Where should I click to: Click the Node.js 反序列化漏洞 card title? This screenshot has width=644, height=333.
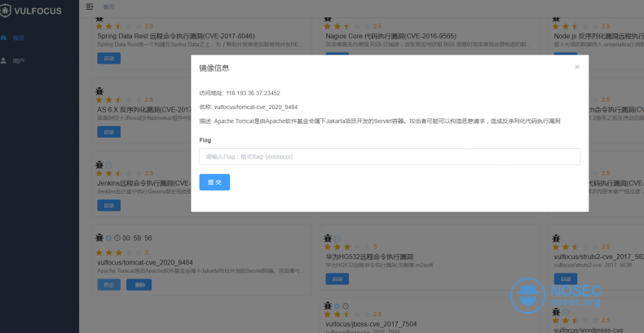tap(599, 36)
